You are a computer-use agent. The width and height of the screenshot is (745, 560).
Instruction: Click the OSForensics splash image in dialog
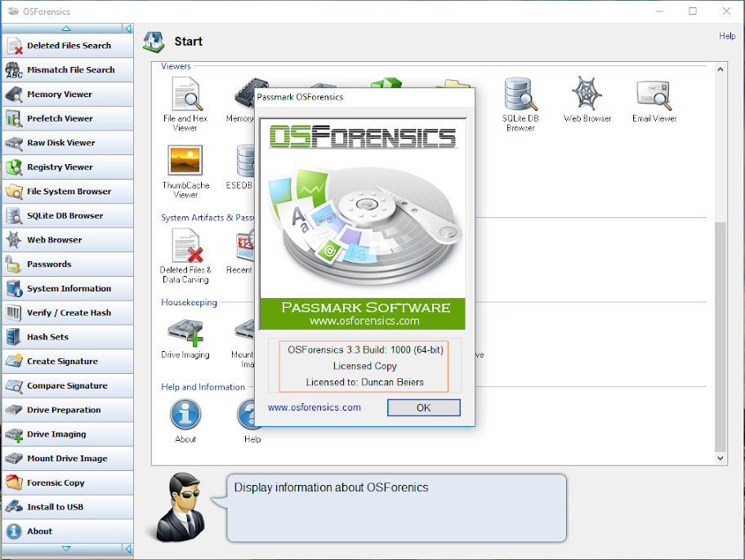click(x=363, y=224)
